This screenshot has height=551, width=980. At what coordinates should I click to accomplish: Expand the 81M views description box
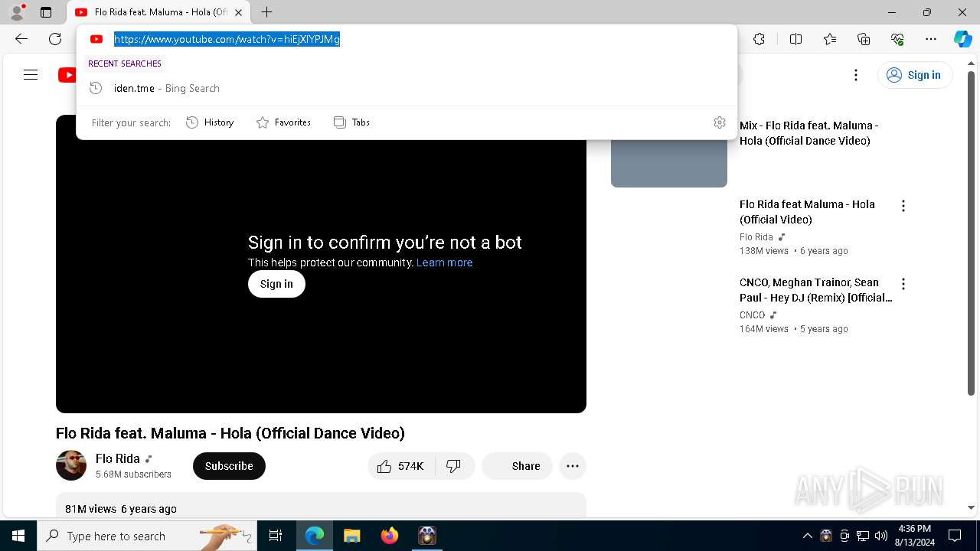click(x=321, y=506)
